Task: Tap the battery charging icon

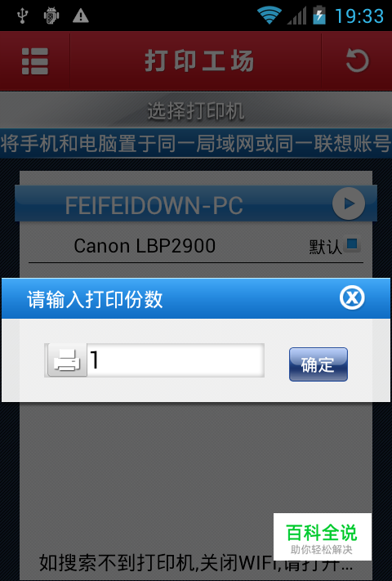Action: point(318,16)
